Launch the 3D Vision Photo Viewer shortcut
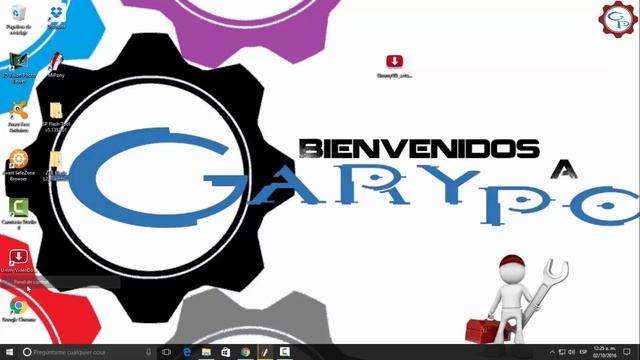Image resolution: width=640 pixels, height=360 pixels. tap(18, 68)
